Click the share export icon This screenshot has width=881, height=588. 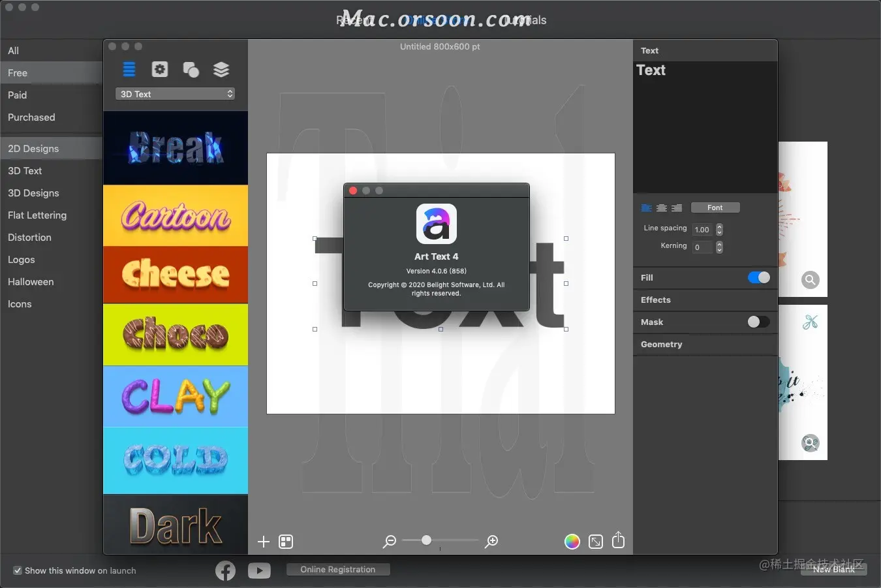click(x=619, y=540)
